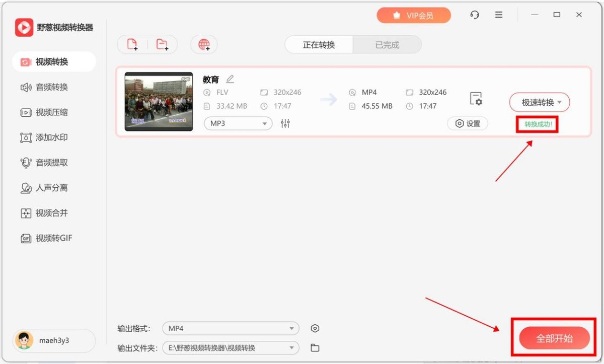The height and width of the screenshot is (364, 604).
Task: Switch to the 已完成 tab
Action: [387, 45]
